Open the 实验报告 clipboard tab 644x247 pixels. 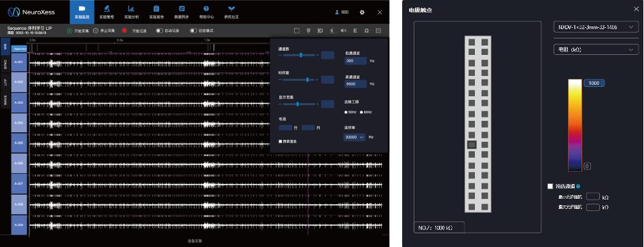click(x=156, y=12)
